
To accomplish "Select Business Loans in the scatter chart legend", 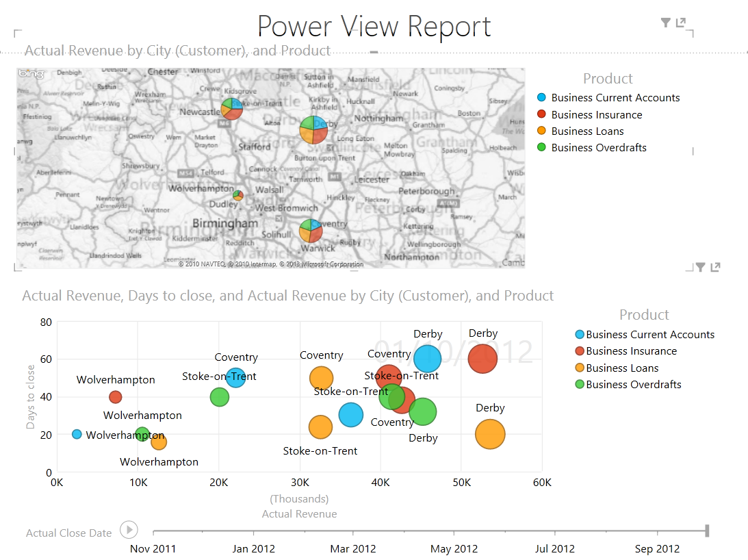I will pos(621,368).
